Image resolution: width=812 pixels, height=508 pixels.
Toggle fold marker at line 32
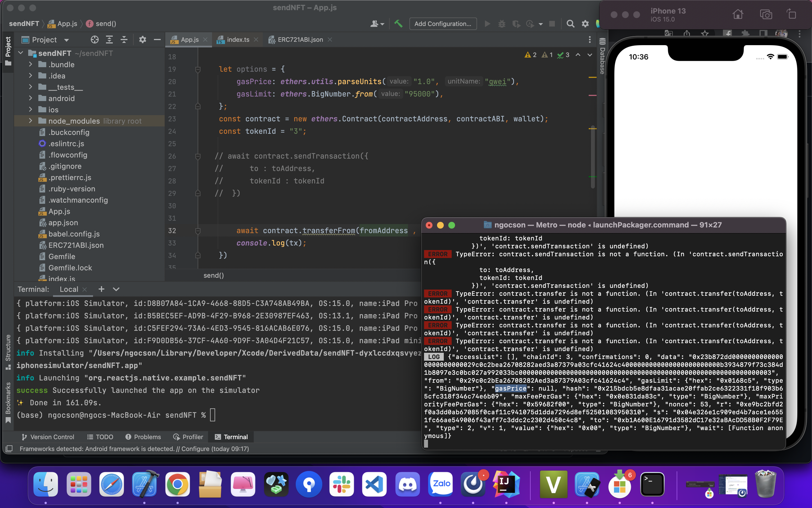click(198, 231)
